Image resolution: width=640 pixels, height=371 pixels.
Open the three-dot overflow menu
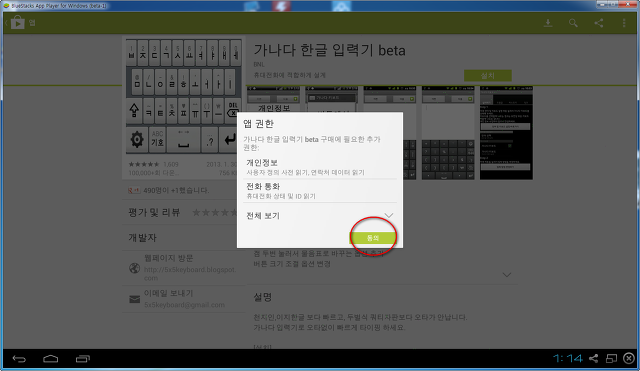tap(624, 23)
